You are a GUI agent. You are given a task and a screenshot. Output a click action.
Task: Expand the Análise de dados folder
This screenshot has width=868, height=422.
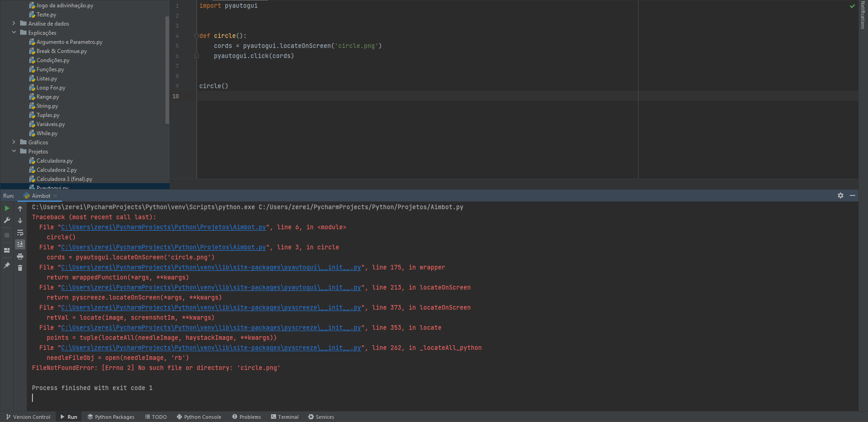pos(14,23)
